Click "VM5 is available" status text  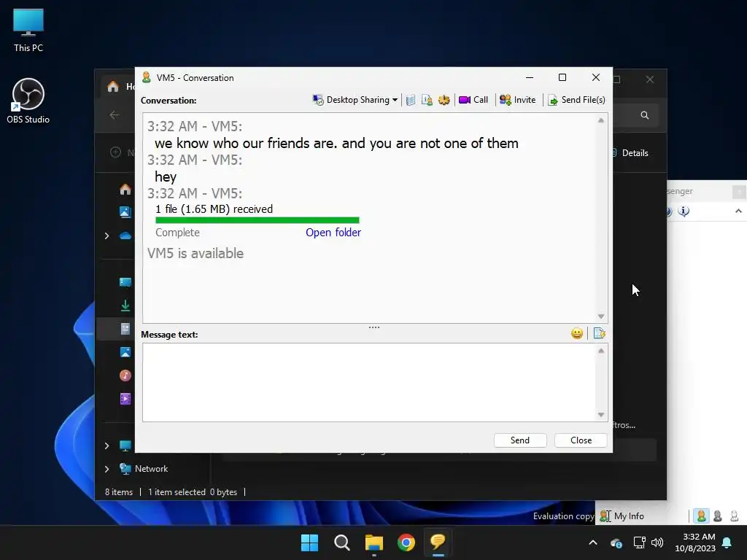tap(196, 253)
